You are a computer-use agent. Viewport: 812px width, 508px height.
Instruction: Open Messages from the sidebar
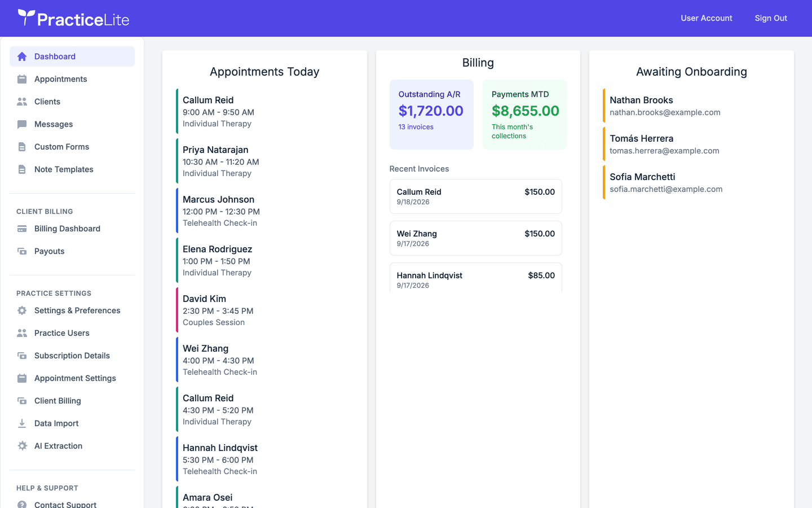[72, 124]
